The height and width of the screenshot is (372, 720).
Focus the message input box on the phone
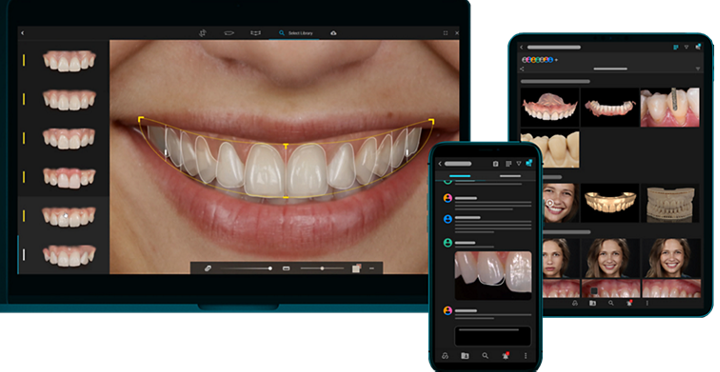pos(493,336)
